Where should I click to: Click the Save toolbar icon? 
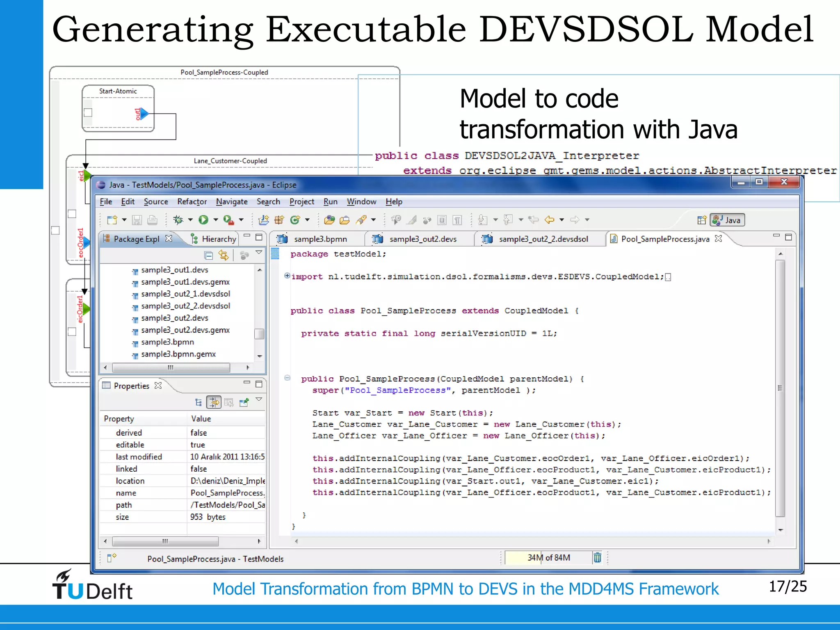click(137, 220)
